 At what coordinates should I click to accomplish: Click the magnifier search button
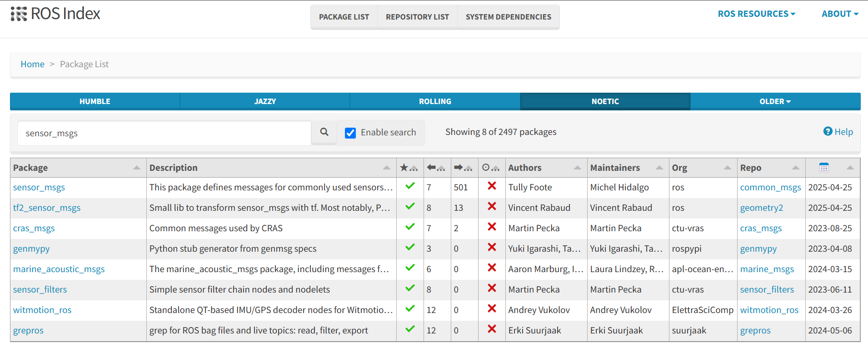pos(324,132)
